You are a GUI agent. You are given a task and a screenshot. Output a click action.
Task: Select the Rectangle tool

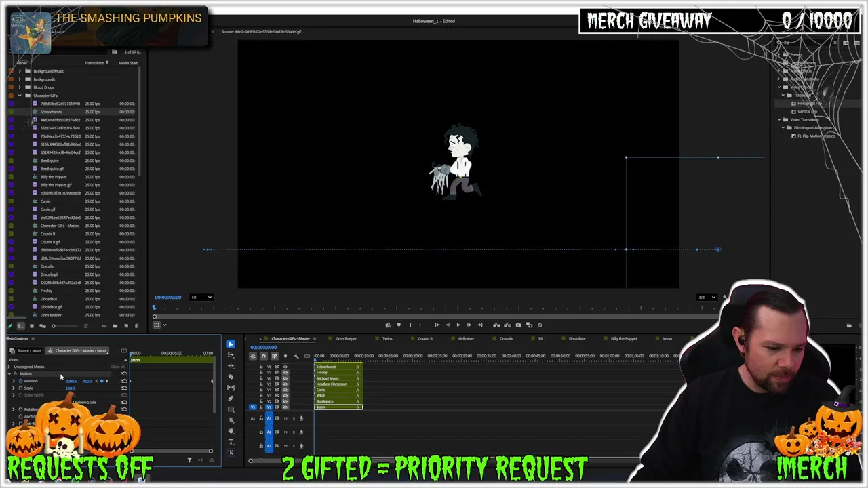(x=231, y=409)
